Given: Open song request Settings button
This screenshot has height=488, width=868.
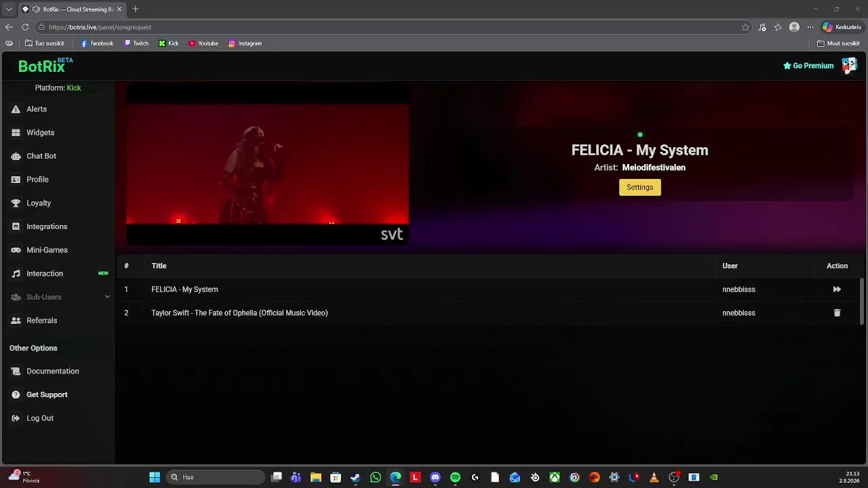Looking at the screenshot, I should coord(639,187).
